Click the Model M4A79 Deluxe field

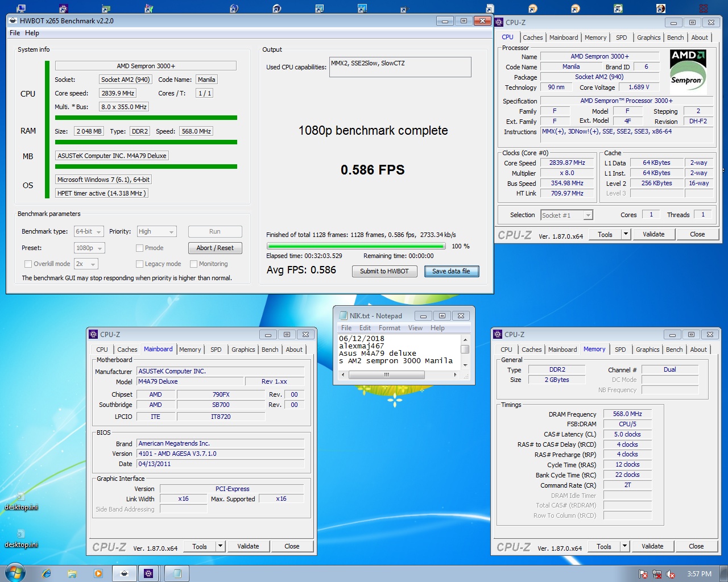point(190,381)
